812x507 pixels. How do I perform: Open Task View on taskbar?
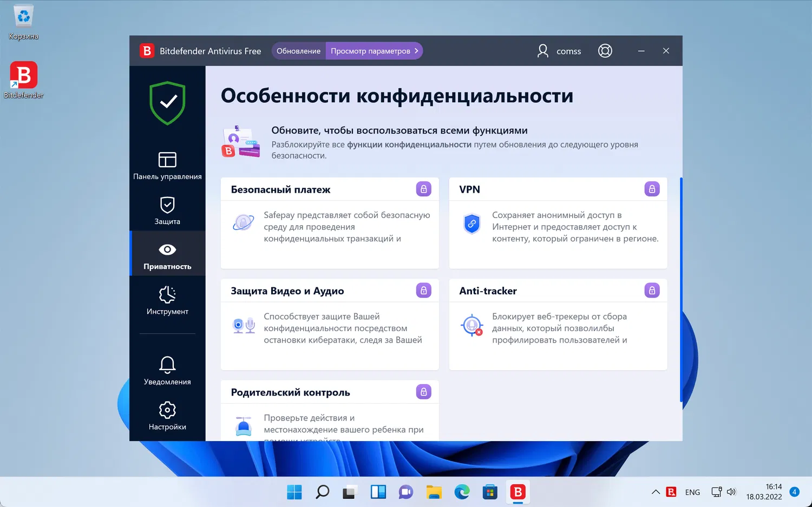tap(350, 492)
